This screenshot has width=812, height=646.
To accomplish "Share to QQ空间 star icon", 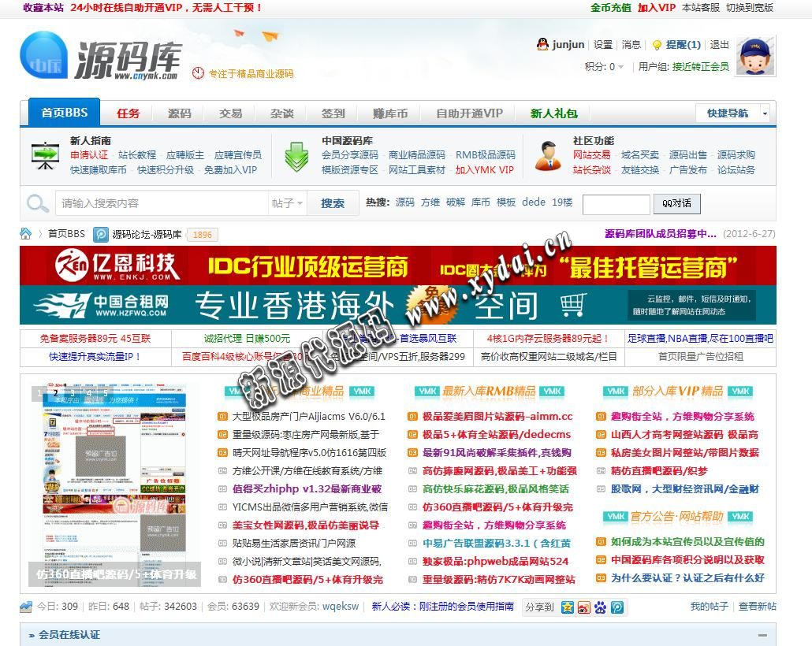I will (568, 607).
